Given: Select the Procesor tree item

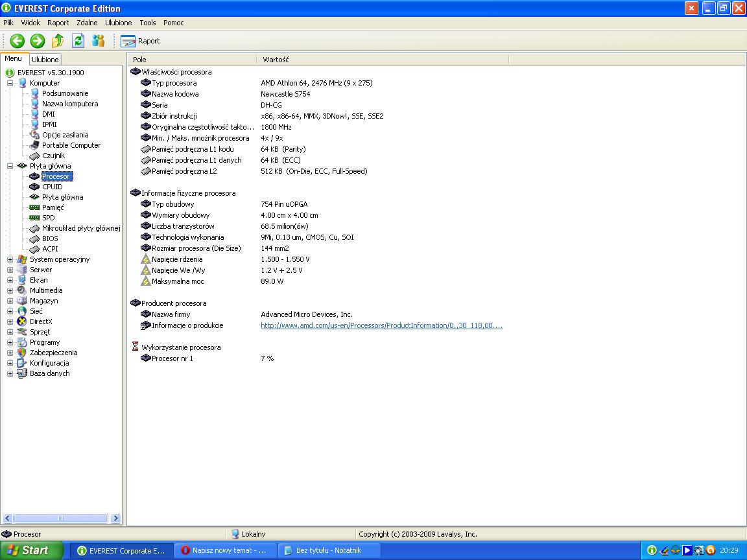Looking at the screenshot, I should [56, 177].
